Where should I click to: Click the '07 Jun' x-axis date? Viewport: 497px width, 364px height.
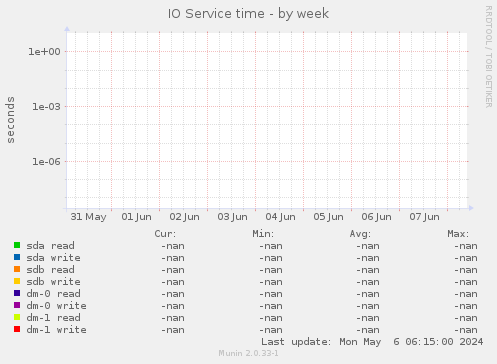[x=424, y=217]
